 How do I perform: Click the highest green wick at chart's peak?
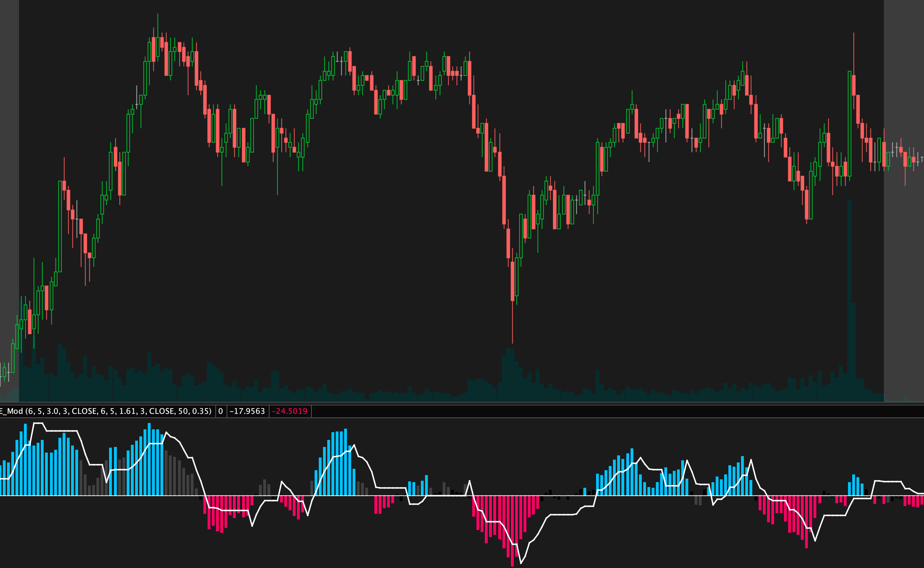coord(158,24)
